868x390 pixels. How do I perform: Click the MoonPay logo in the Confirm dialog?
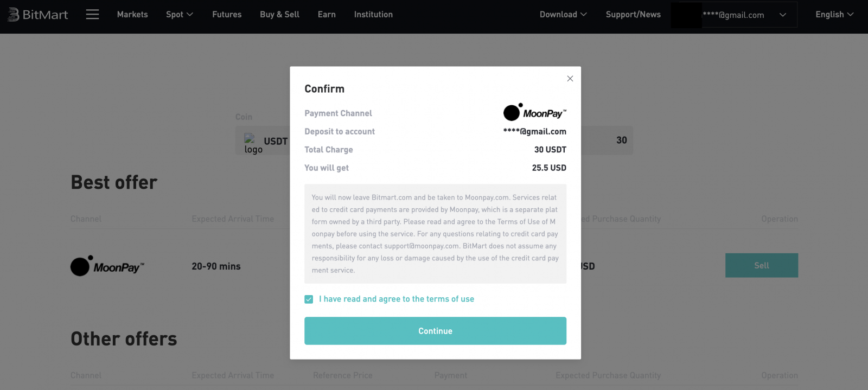point(534,112)
